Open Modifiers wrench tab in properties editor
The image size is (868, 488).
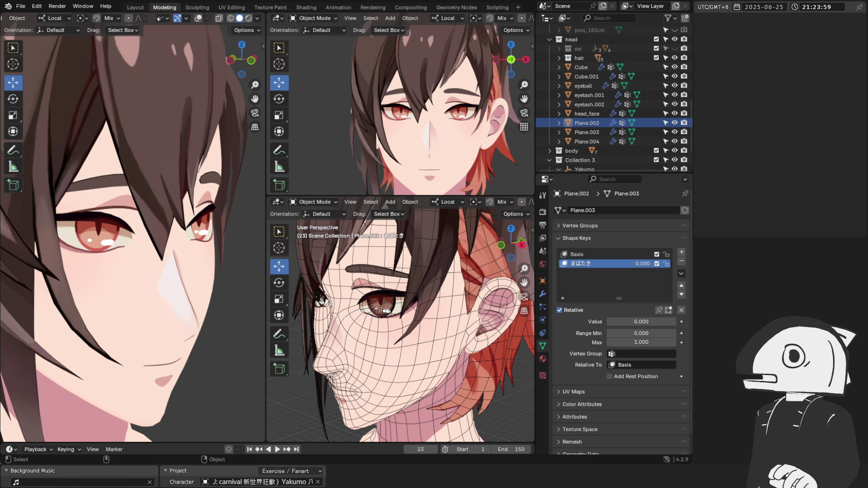tap(542, 294)
